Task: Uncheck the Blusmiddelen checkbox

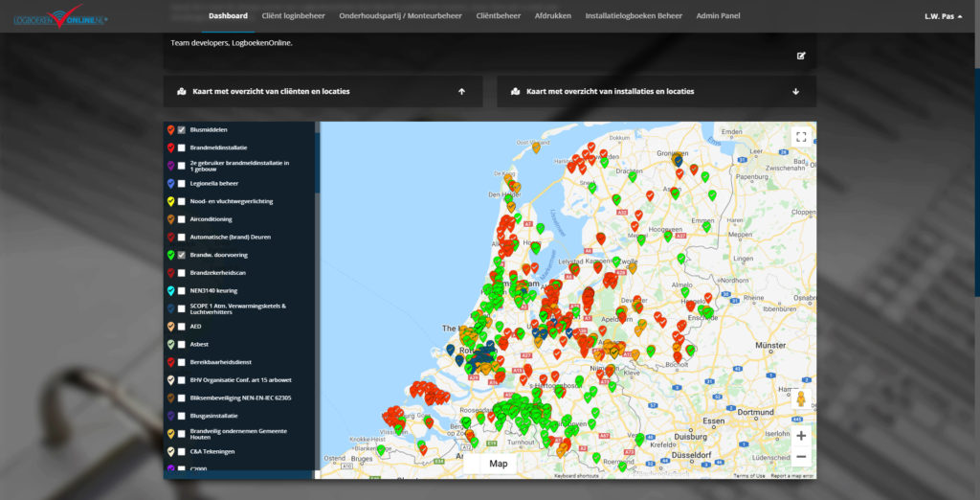Action: (182, 129)
